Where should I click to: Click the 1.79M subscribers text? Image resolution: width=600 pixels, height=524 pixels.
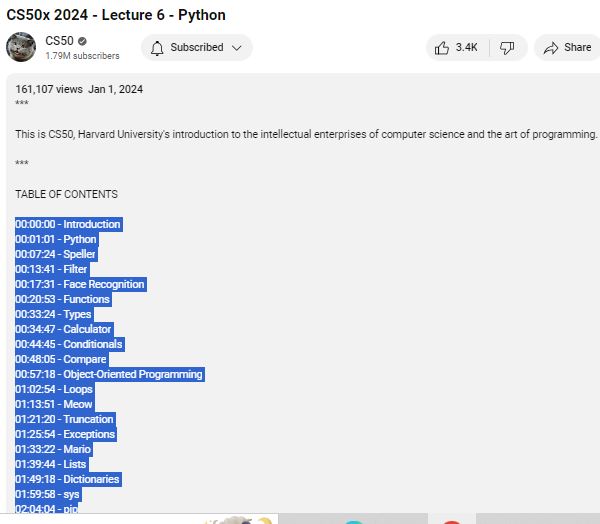[x=82, y=56]
